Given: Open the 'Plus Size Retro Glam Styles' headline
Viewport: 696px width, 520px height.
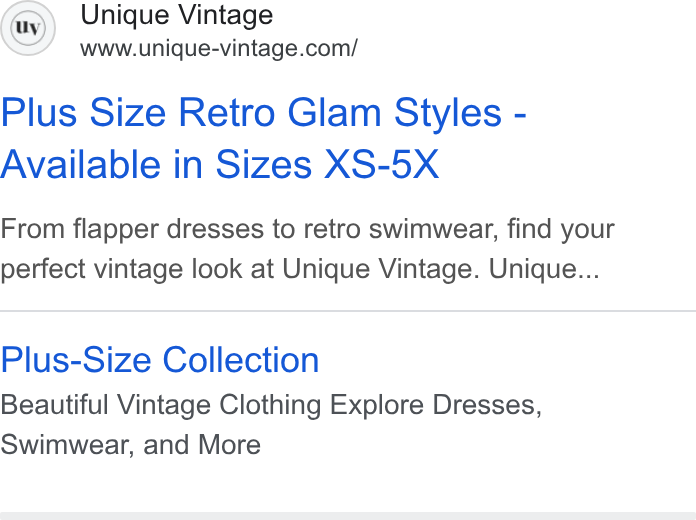Looking at the screenshot, I should coord(263,113).
